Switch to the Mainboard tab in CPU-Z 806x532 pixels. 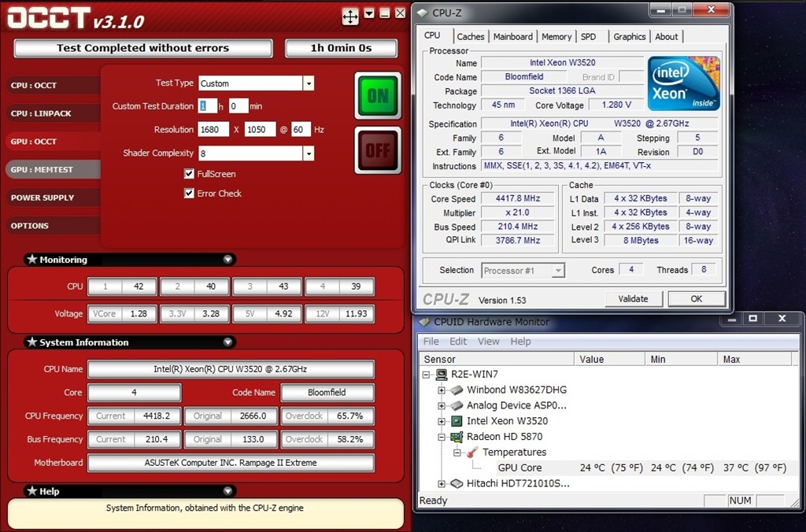[x=513, y=36]
